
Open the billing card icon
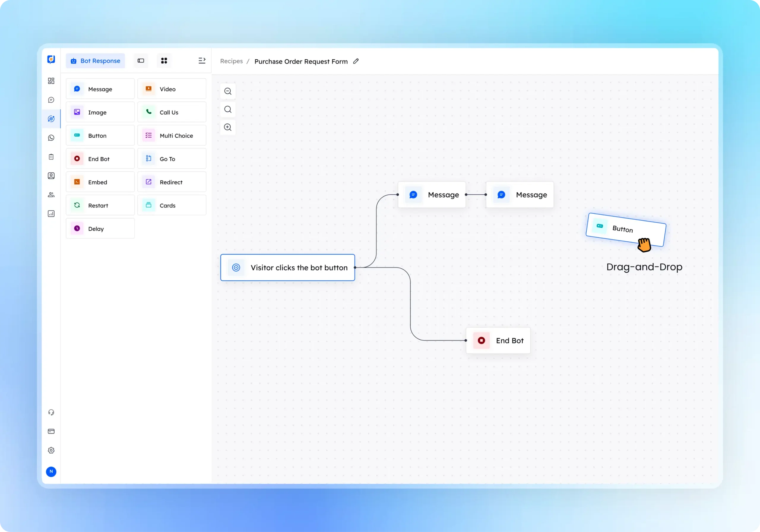click(51, 431)
